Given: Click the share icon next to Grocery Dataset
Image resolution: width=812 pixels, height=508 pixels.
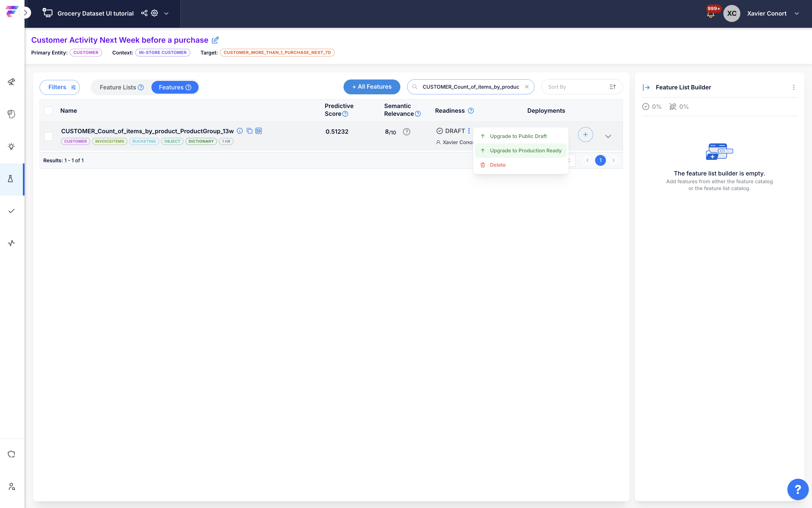Looking at the screenshot, I should click(x=144, y=13).
